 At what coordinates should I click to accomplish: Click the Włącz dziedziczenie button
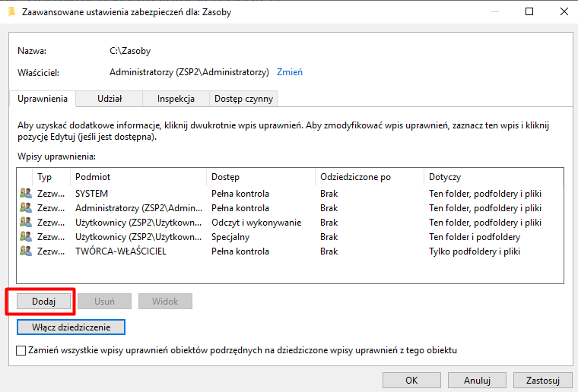point(71,327)
